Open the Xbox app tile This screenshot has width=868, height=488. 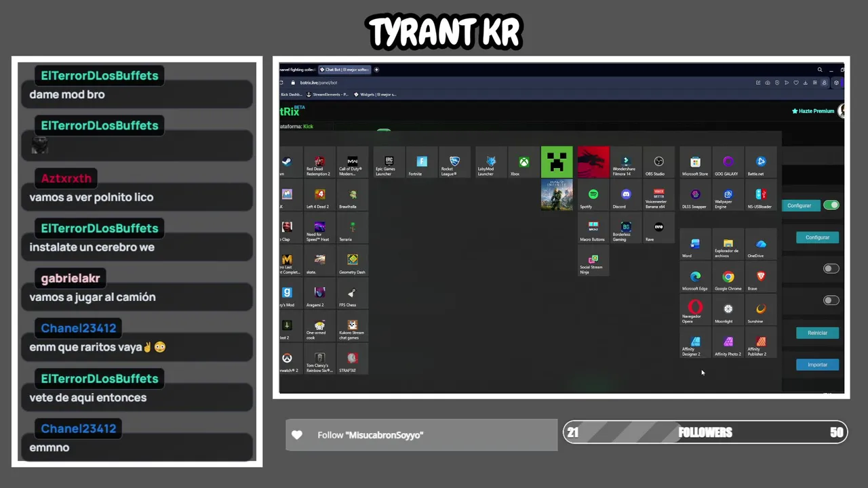(524, 163)
